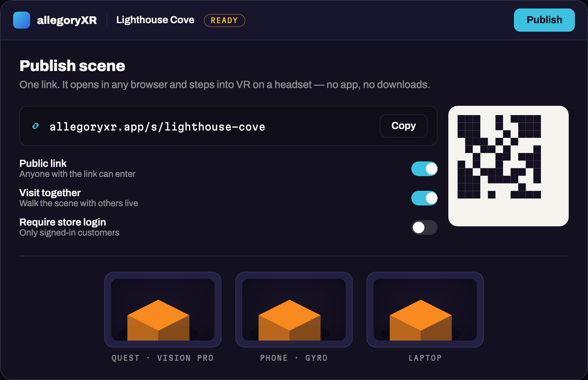588x380 pixels.
Task: Click the Publish scene heading
Action: [72, 66]
